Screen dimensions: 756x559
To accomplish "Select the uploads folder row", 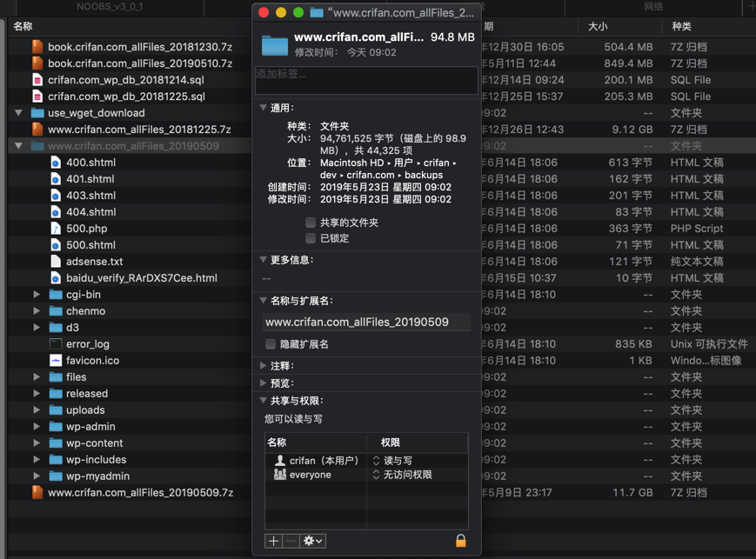I will [x=85, y=410].
